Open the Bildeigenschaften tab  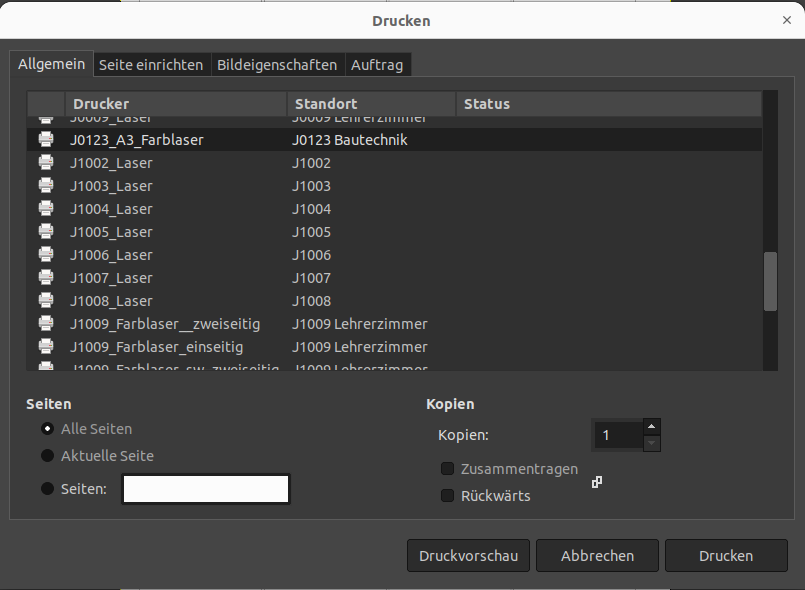tap(276, 64)
